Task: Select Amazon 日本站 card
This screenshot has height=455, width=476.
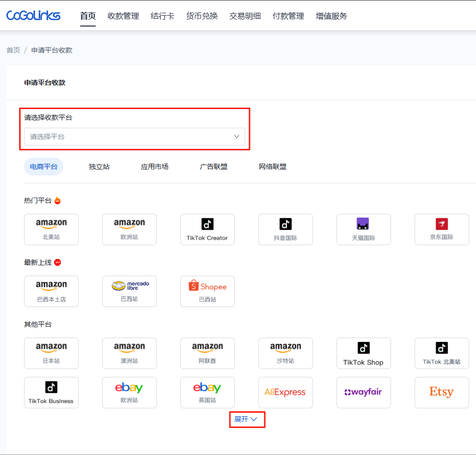Action: click(x=51, y=353)
